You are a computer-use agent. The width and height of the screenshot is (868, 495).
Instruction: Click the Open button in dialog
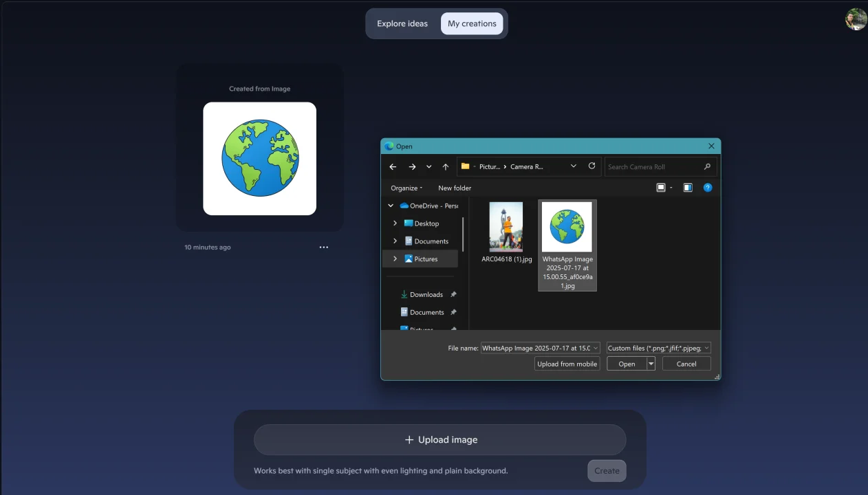tap(627, 364)
